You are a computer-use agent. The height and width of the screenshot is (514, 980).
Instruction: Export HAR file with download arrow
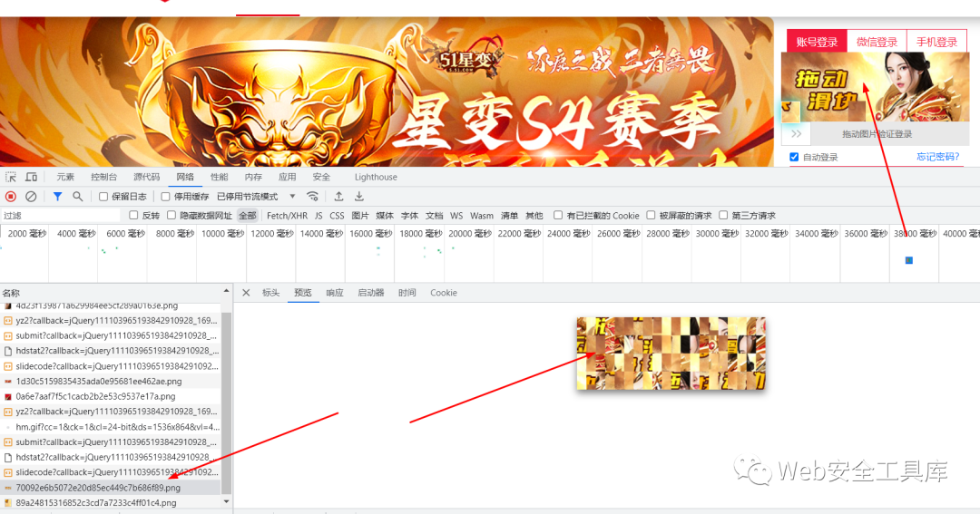point(359,196)
